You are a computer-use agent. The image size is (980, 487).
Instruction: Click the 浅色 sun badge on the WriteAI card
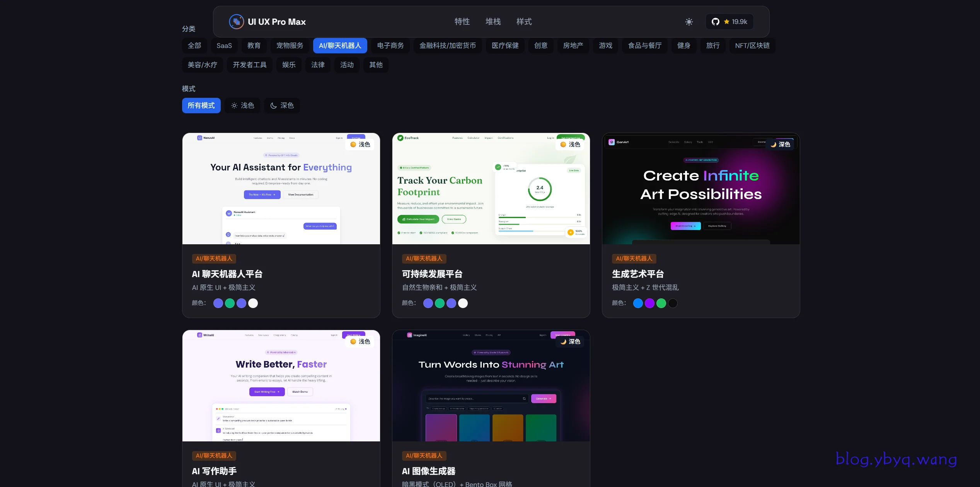pyautogui.click(x=360, y=342)
